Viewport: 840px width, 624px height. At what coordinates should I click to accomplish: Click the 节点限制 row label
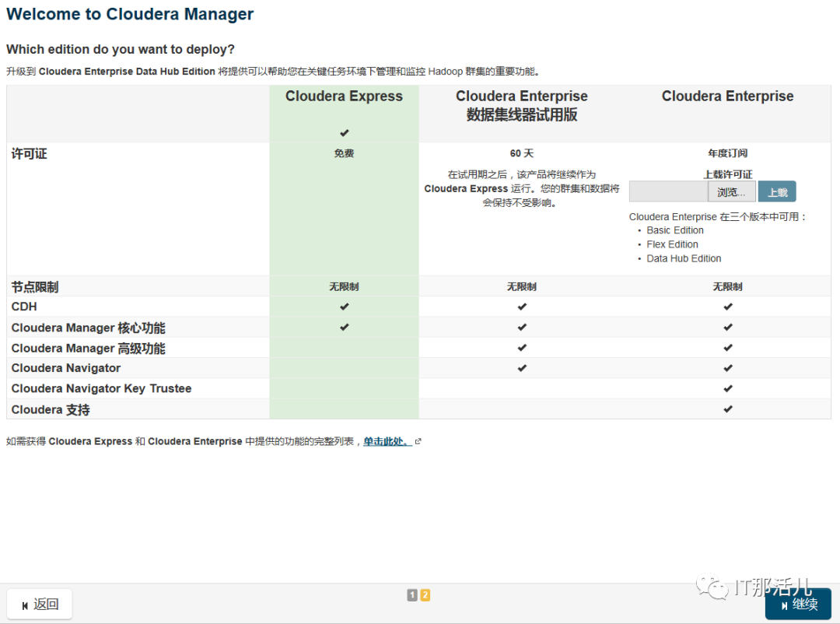pyautogui.click(x=35, y=287)
